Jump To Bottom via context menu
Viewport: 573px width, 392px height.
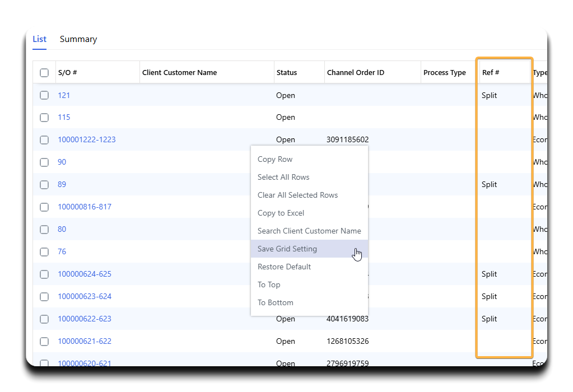pyautogui.click(x=275, y=303)
